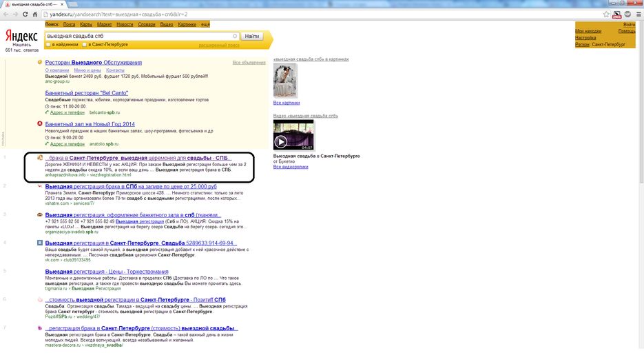The width and height of the screenshot is (644, 362).
Task: Click favicon beside organizaciya-svadeb.spb.ru result
Action: coord(40,214)
